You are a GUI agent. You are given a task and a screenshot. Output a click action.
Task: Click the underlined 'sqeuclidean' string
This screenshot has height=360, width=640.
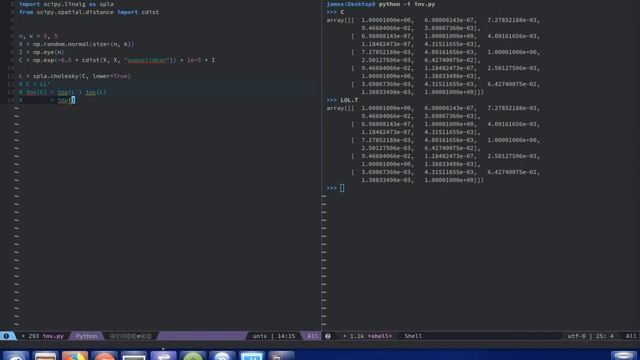[147, 60]
